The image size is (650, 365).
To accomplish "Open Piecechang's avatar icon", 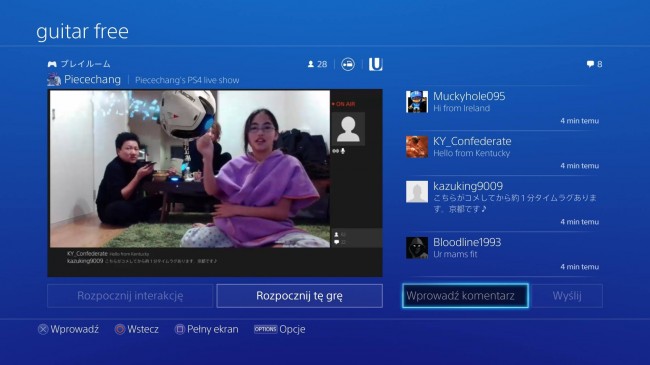I will 54,80.
